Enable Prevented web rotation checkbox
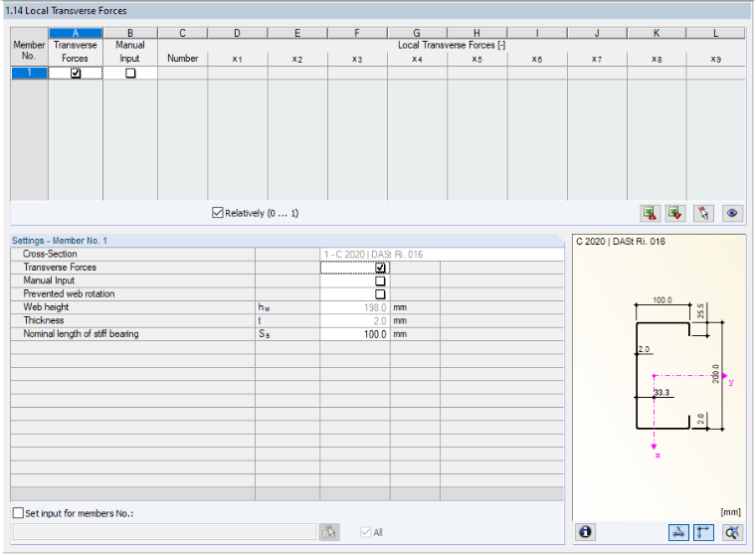The width and height of the screenshot is (756, 555). pyautogui.click(x=380, y=294)
